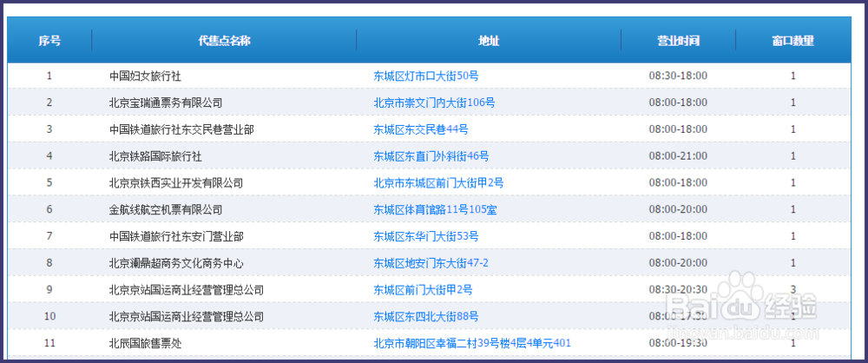Click hours 08:00-20:00 for 金航线航空机票有限公司
This screenshot has height=363, width=868.
coord(678,209)
